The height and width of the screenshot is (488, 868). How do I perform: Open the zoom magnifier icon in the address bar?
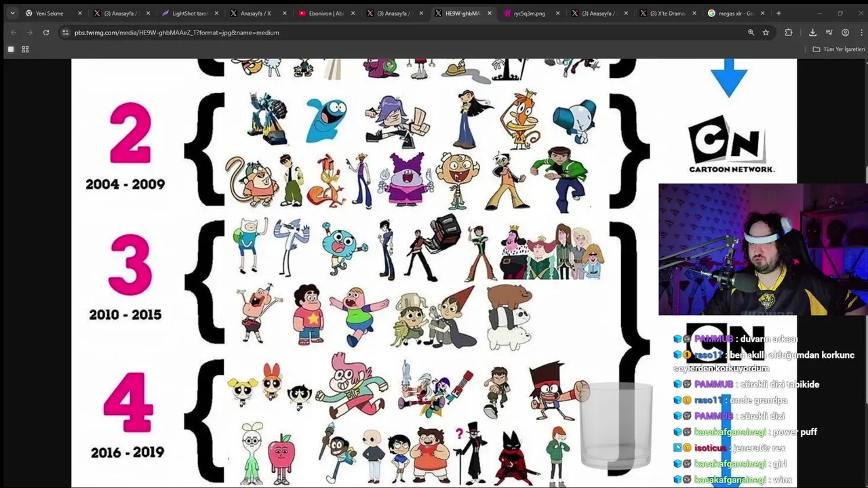coord(751,33)
